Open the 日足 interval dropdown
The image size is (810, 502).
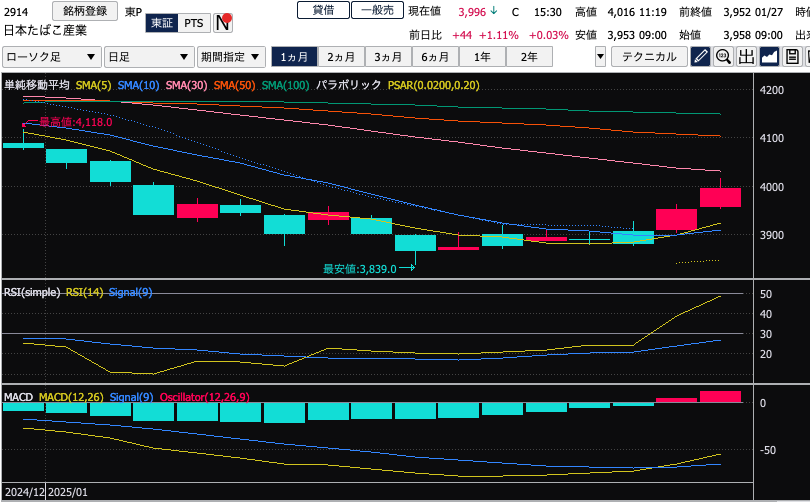tap(149, 56)
